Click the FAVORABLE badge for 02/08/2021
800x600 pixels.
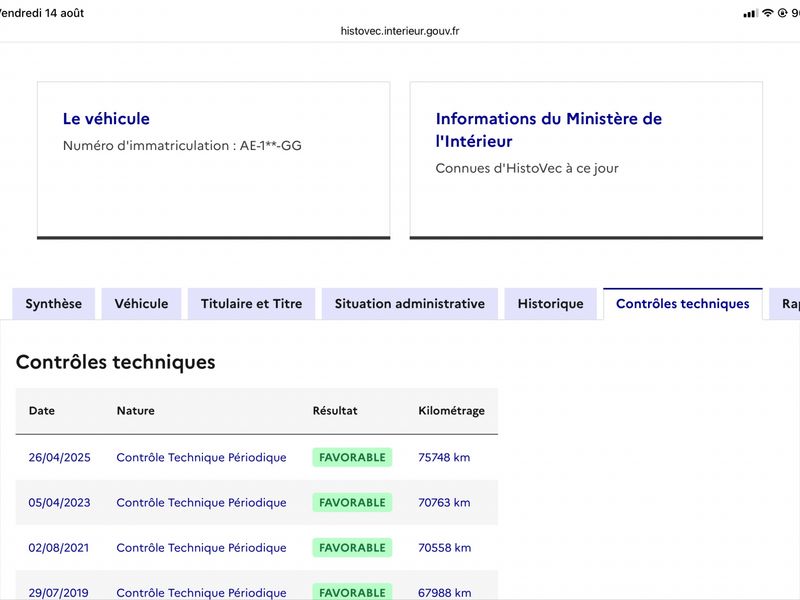pyautogui.click(x=352, y=547)
